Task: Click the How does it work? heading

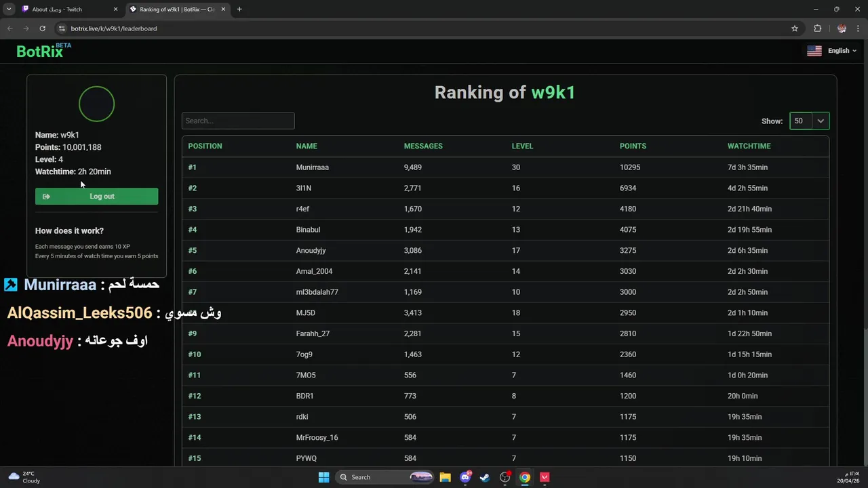Action: 69,231
